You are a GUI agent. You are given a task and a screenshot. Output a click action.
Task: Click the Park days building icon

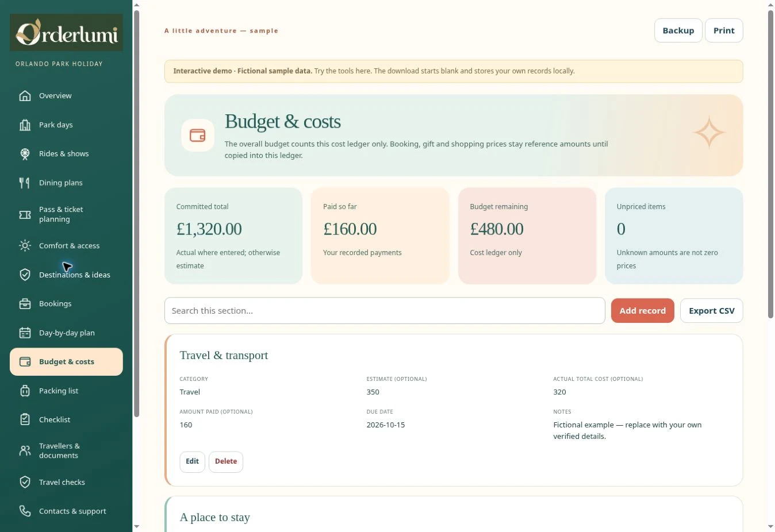pyautogui.click(x=25, y=125)
